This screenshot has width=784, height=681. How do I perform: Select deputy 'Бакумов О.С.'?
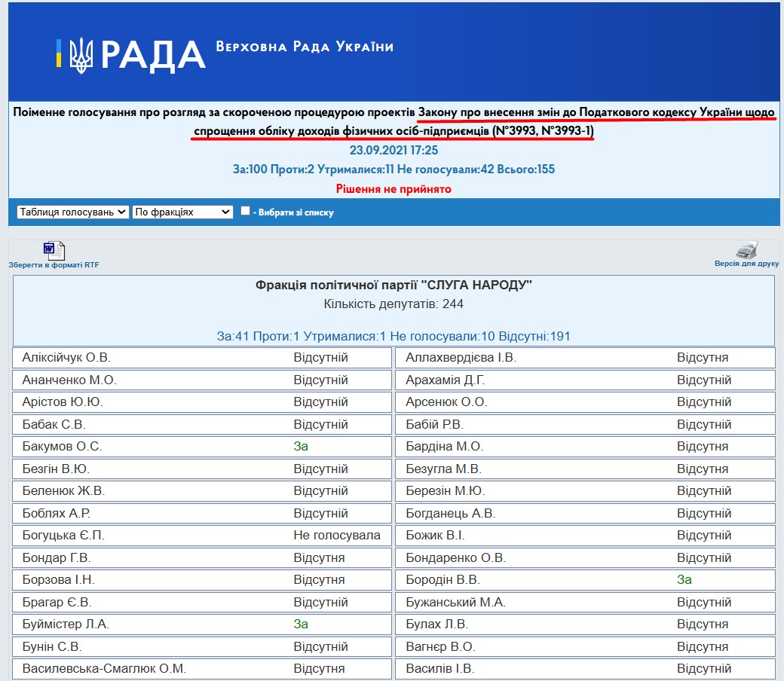tap(62, 447)
